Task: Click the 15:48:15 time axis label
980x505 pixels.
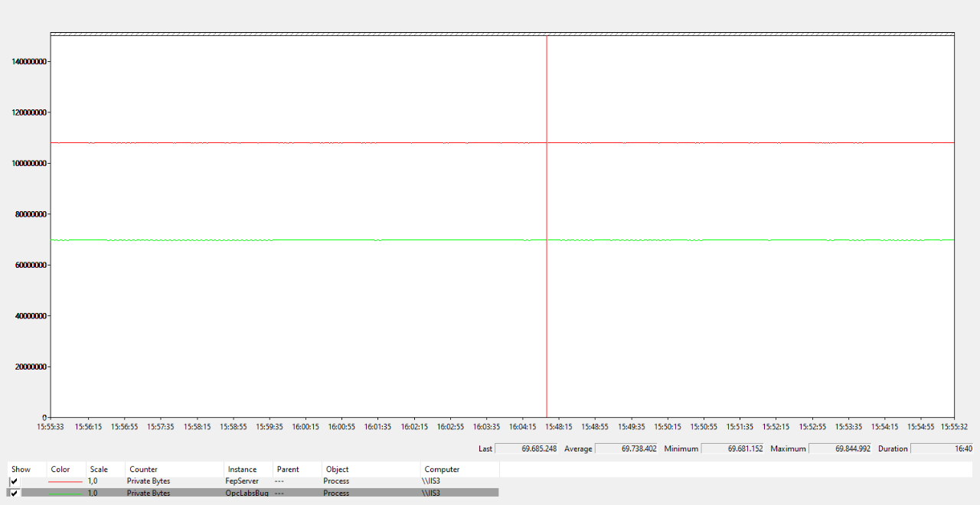Action: [559, 427]
